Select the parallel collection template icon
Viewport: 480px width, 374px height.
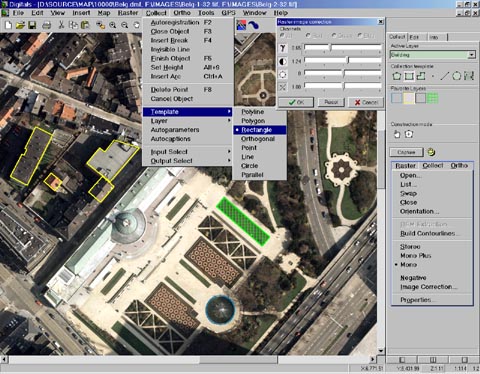pyautogui.click(x=469, y=76)
